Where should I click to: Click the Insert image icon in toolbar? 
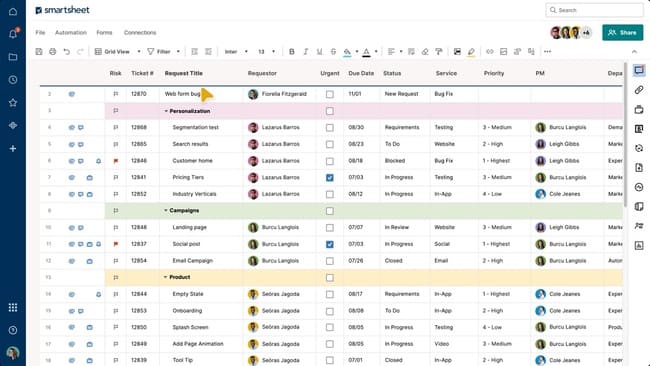[504, 52]
